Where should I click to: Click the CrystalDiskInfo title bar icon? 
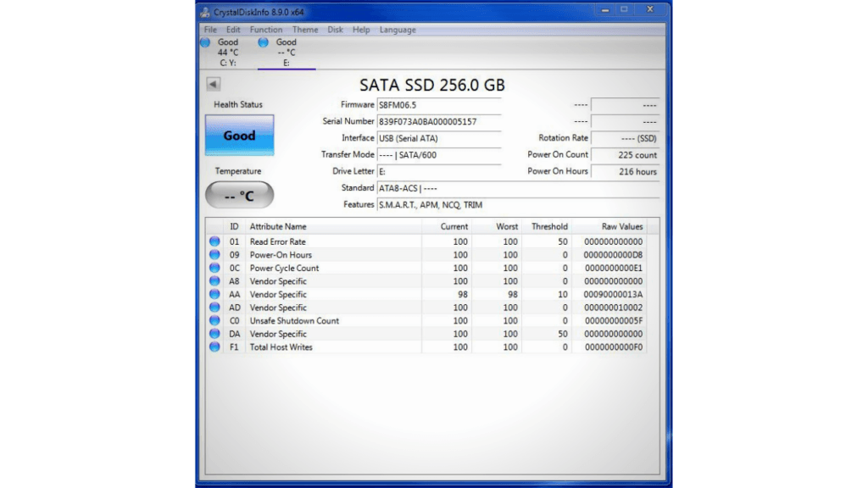pyautogui.click(x=205, y=12)
